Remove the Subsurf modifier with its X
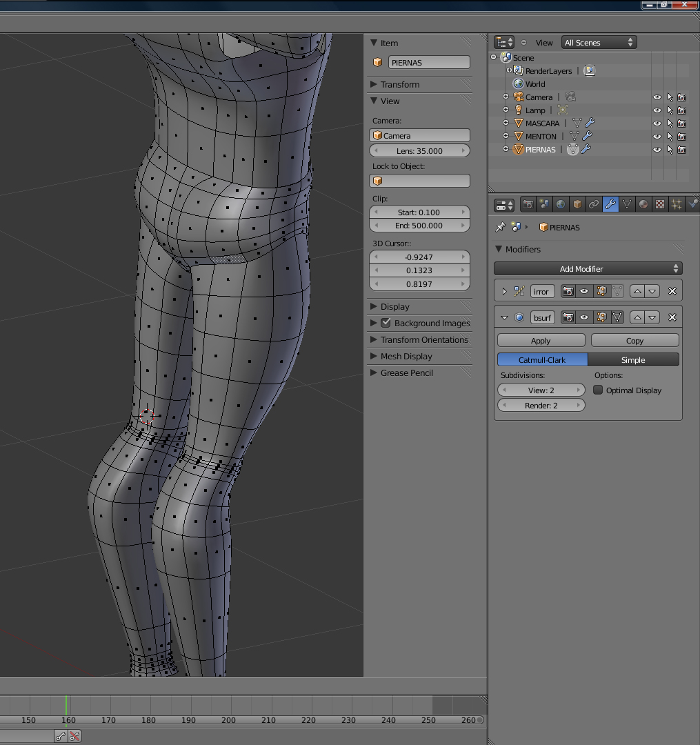 [672, 317]
